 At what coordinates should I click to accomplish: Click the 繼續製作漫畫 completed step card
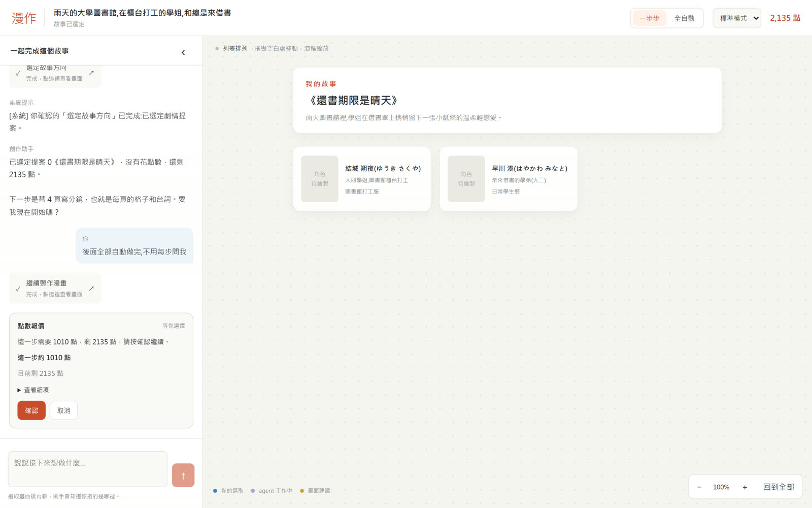55,288
